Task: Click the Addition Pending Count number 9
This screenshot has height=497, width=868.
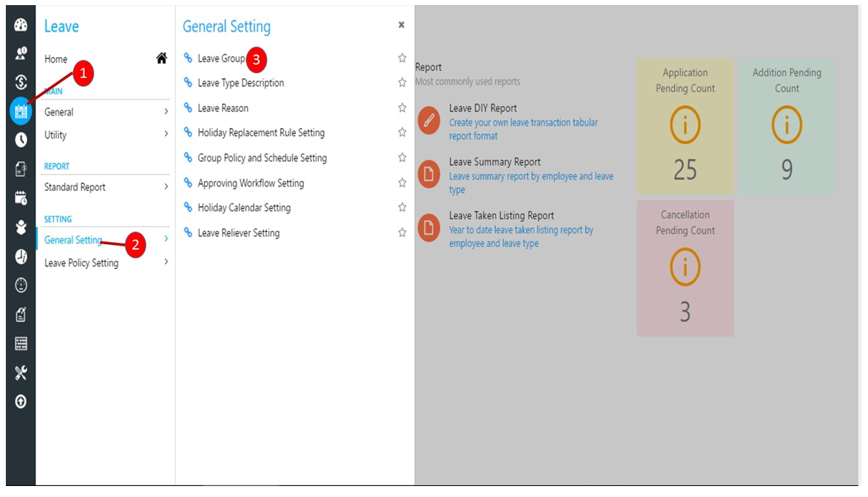Action: pyautogui.click(x=787, y=170)
